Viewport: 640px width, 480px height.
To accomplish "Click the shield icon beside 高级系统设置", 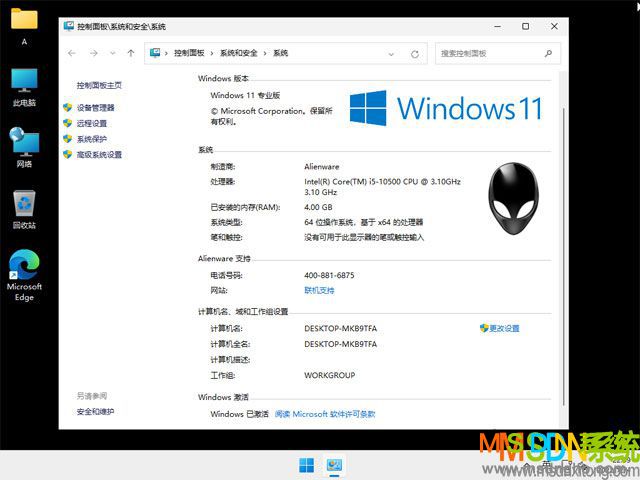I will coord(68,154).
